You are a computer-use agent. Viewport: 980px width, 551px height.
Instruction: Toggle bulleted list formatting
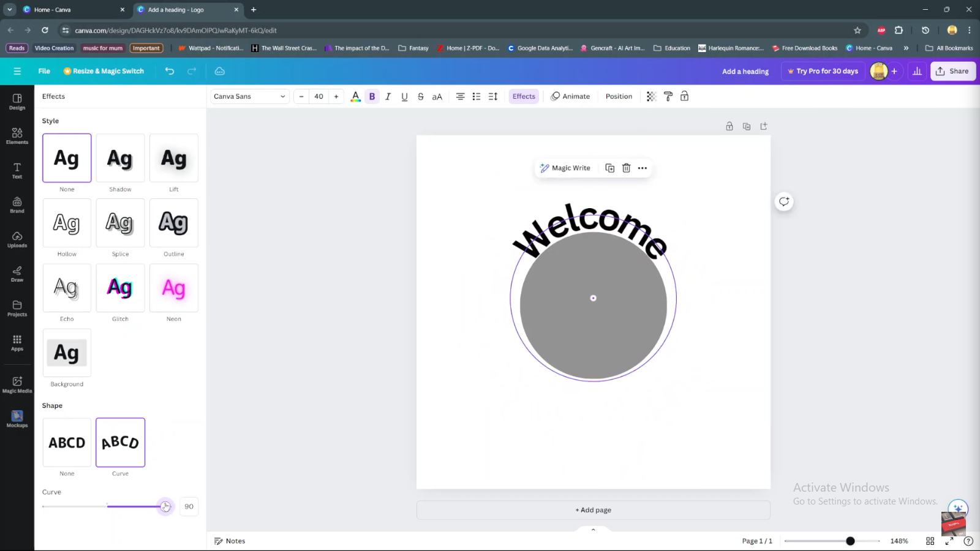[477, 96]
